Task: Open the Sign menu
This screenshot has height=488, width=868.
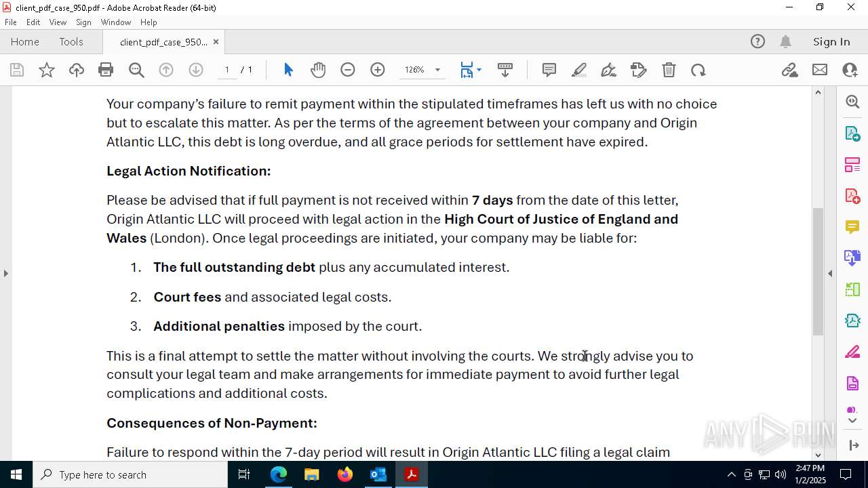Action: (x=83, y=22)
